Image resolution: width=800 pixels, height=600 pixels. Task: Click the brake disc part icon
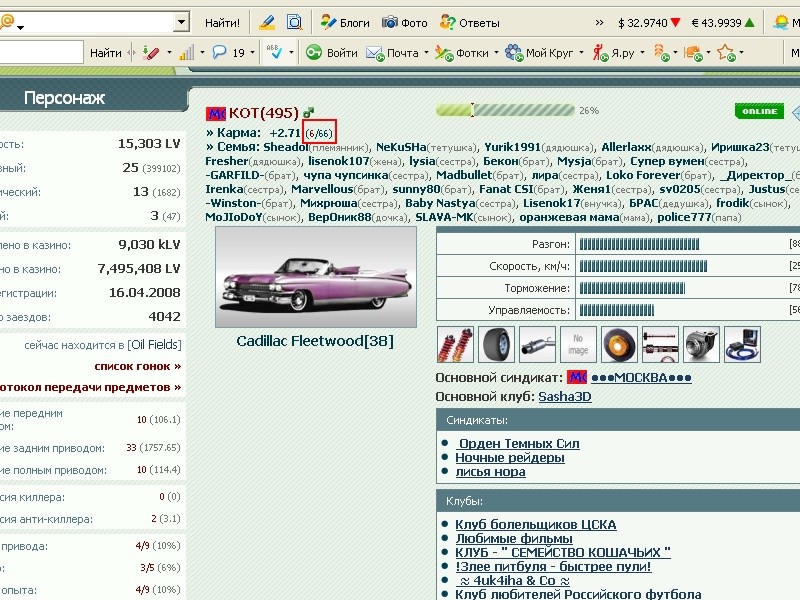(x=619, y=345)
